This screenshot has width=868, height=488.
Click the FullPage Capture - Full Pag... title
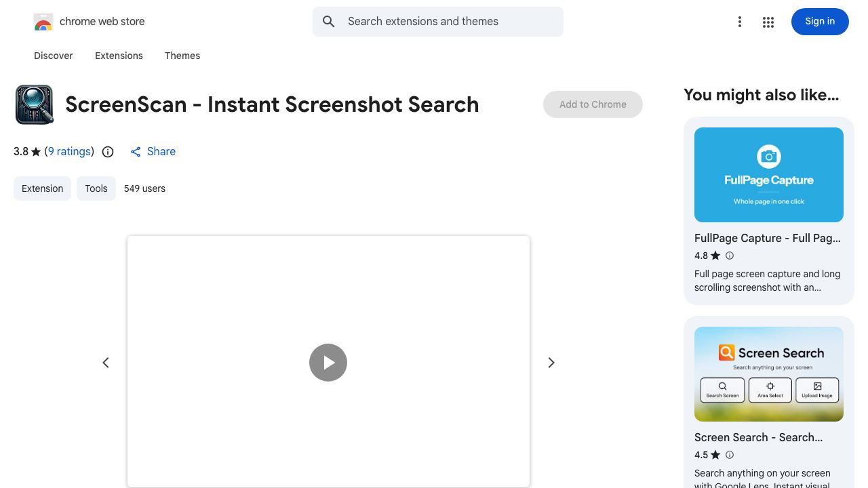click(x=768, y=238)
